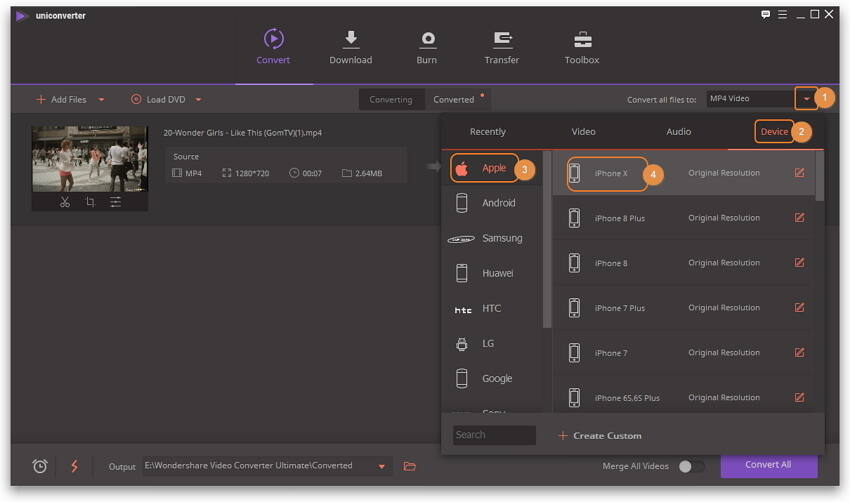This screenshot has height=502, width=850.
Task: Click the Output path field
Action: coord(259,466)
